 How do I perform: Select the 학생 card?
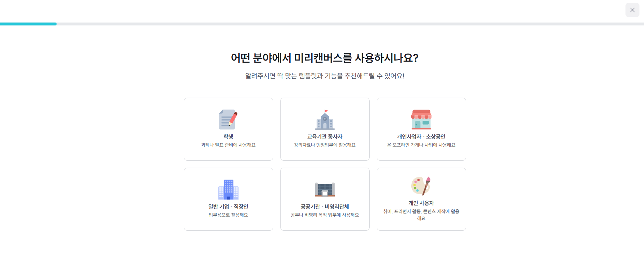228,129
